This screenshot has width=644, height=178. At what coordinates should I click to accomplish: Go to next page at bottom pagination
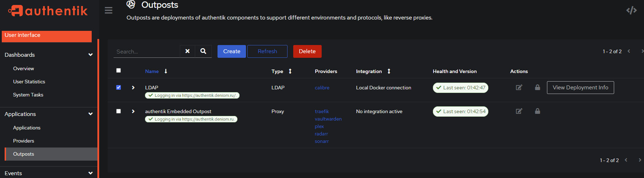tap(640, 160)
